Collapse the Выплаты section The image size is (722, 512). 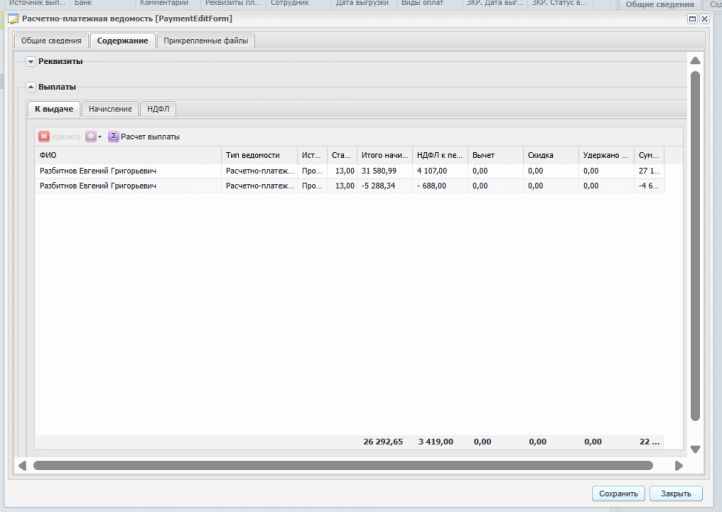click(30, 87)
